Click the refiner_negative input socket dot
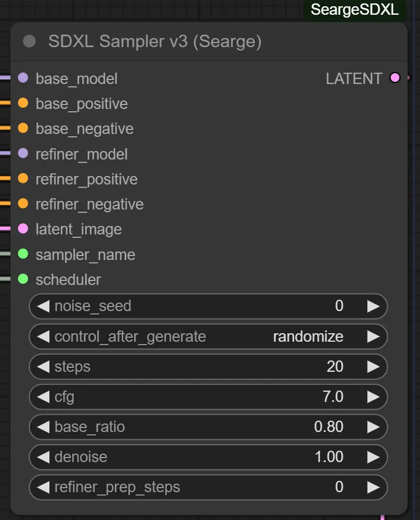The image size is (420, 520). pyautogui.click(x=23, y=203)
